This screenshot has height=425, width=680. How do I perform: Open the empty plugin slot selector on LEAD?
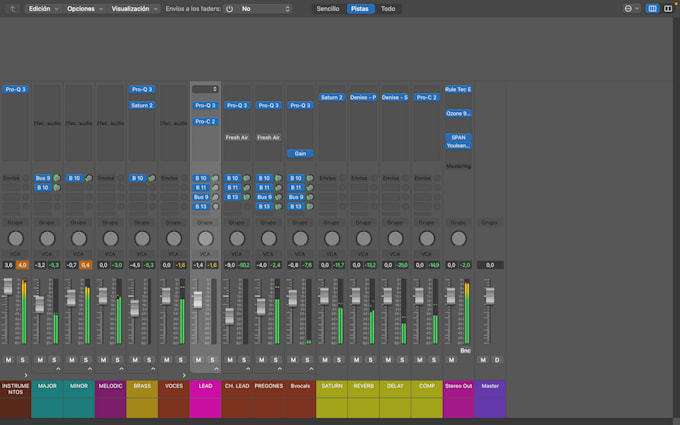click(x=205, y=89)
